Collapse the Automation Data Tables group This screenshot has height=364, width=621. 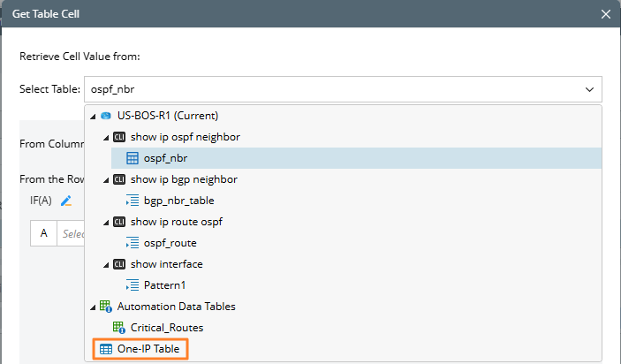94,307
